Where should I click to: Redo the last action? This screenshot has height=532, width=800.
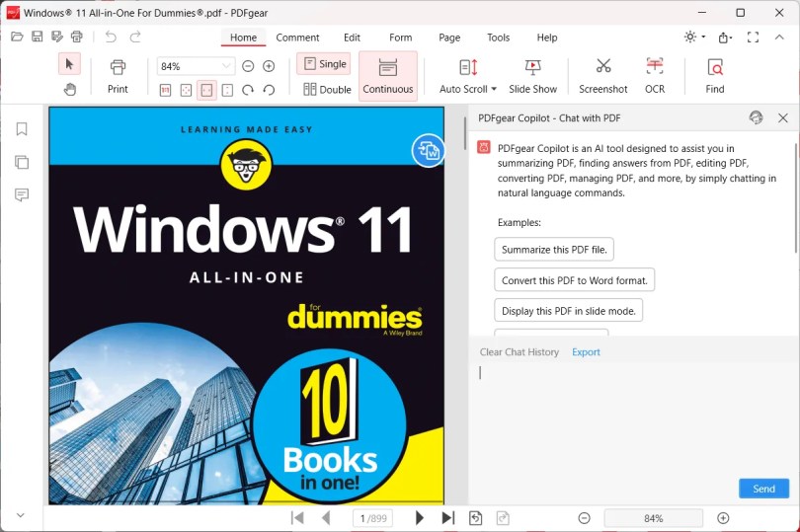click(135, 37)
